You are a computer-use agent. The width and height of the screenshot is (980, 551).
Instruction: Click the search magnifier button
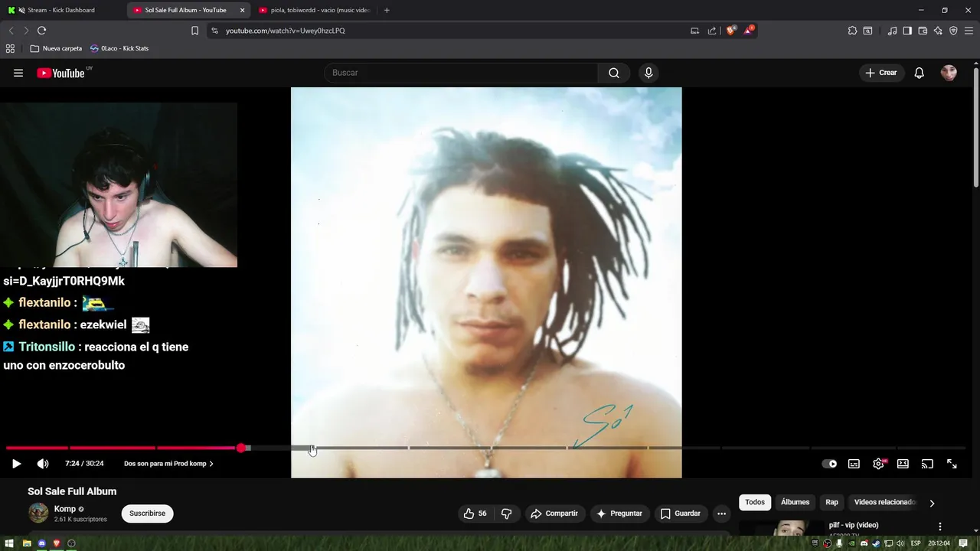[614, 73]
